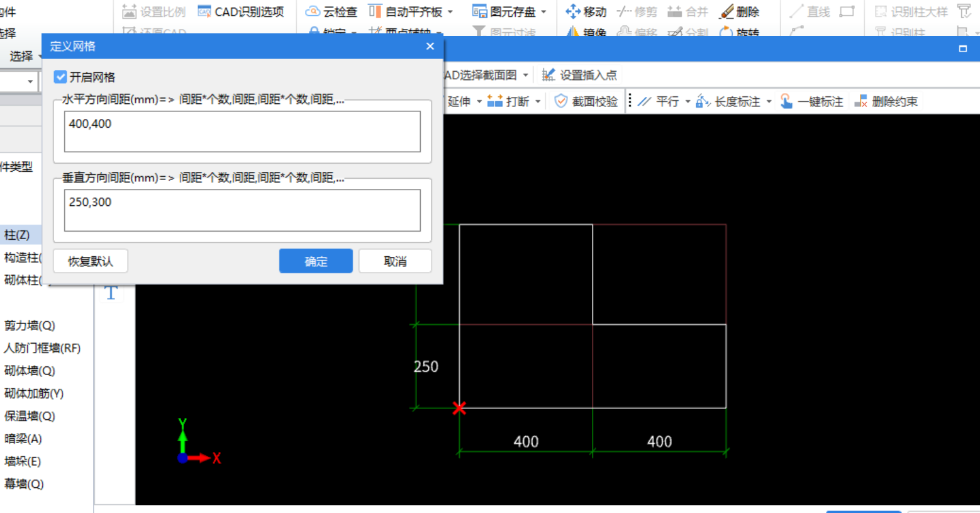The width and height of the screenshot is (980, 513).
Task: Click the red X insertion point marker
Action: click(459, 409)
